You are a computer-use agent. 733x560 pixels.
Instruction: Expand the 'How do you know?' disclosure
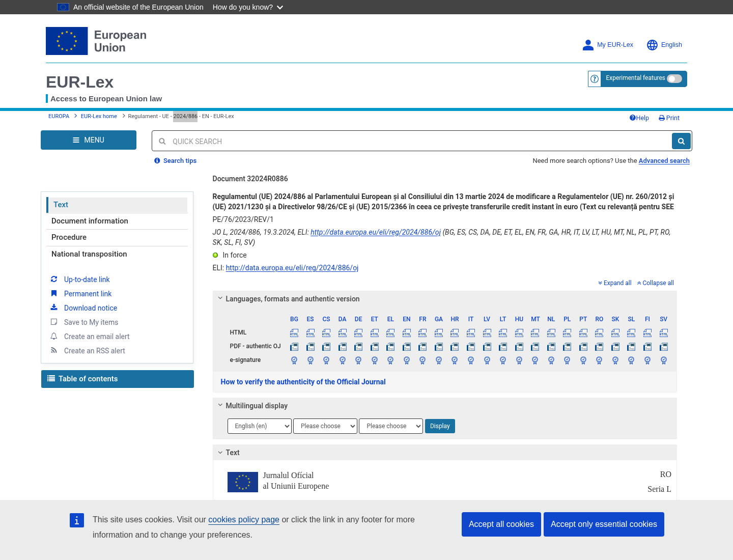pos(248,7)
